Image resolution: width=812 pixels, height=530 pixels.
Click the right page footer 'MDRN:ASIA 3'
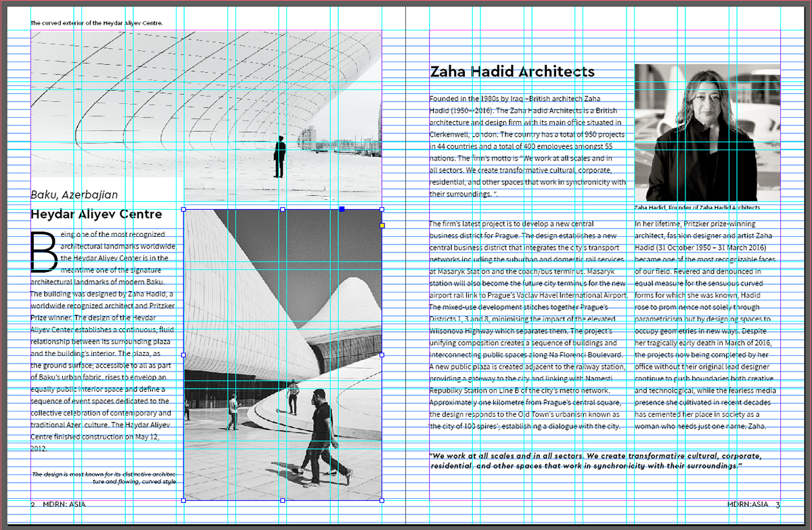pyautogui.click(x=754, y=504)
